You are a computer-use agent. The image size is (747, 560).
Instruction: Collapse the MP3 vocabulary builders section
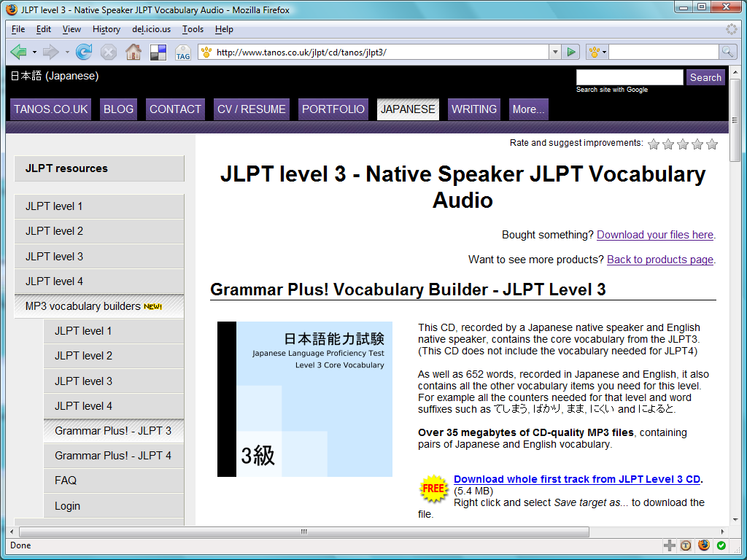click(99, 306)
